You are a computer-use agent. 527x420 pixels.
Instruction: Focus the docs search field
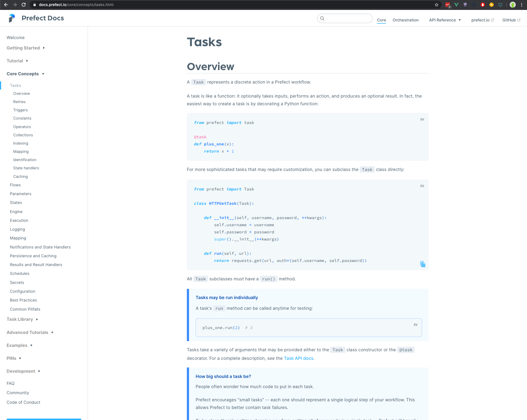click(345, 18)
